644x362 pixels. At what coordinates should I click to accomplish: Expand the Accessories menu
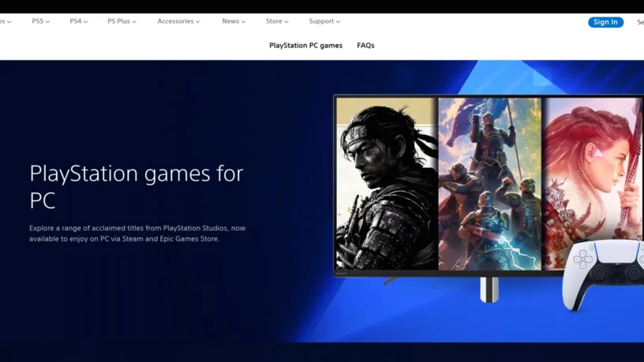point(178,21)
